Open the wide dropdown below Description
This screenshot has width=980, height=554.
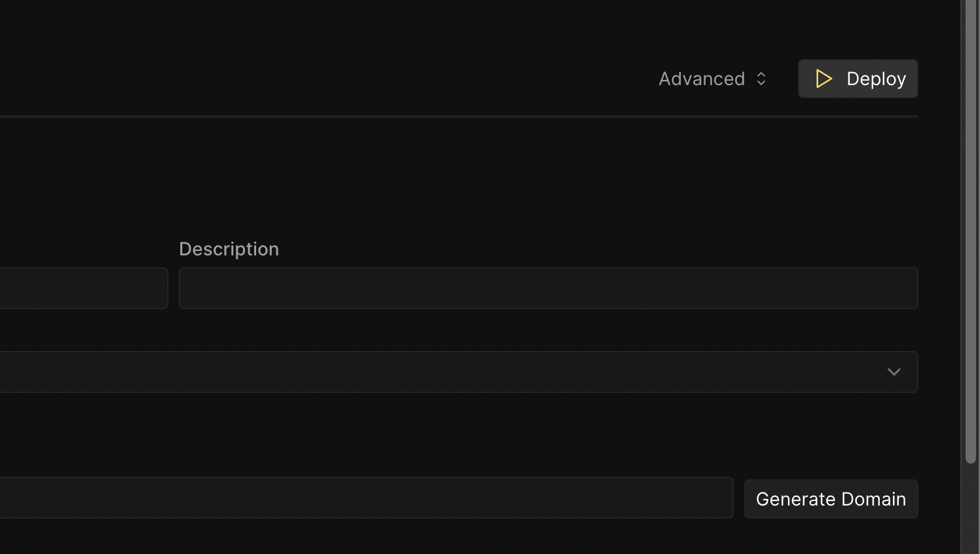(459, 372)
